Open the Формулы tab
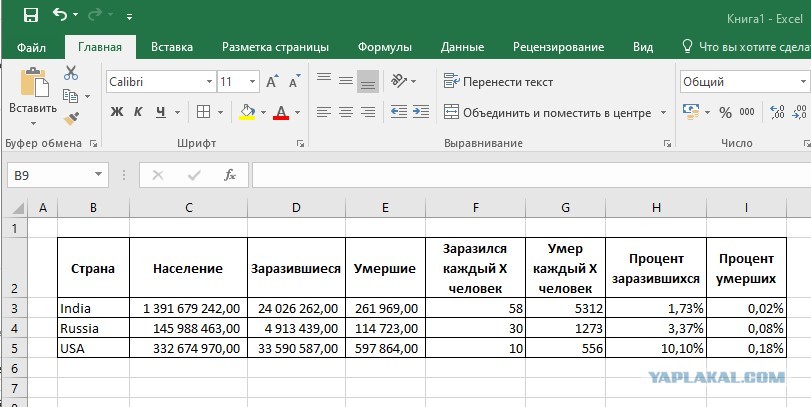Viewport: 811px width, 407px height. click(x=385, y=47)
